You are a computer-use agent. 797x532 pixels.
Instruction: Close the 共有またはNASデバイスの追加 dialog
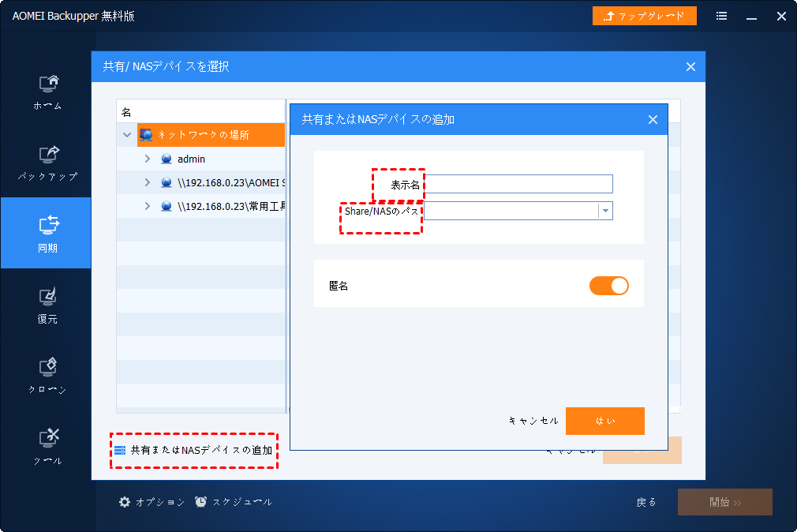pos(653,119)
